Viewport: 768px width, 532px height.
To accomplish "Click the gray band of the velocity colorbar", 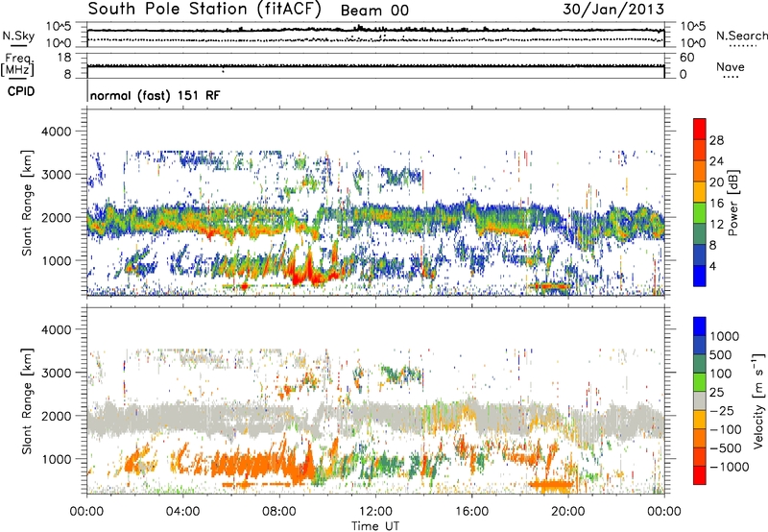I will point(700,401).
